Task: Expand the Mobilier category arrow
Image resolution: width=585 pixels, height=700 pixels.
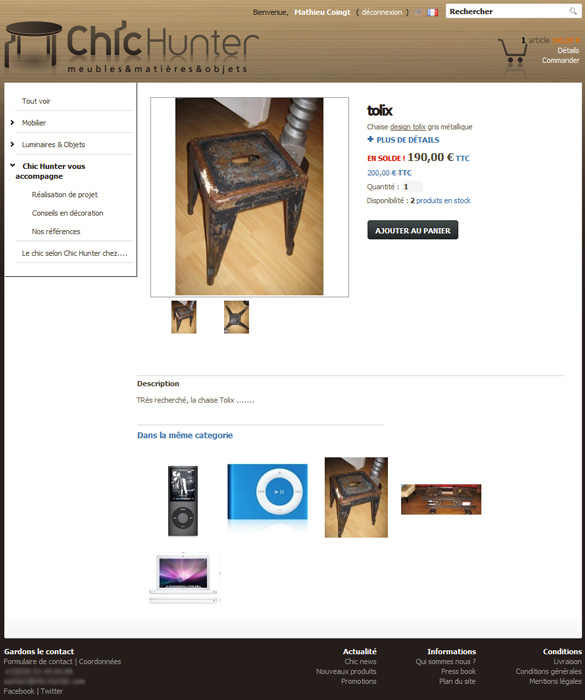Action: coord(13,122)
